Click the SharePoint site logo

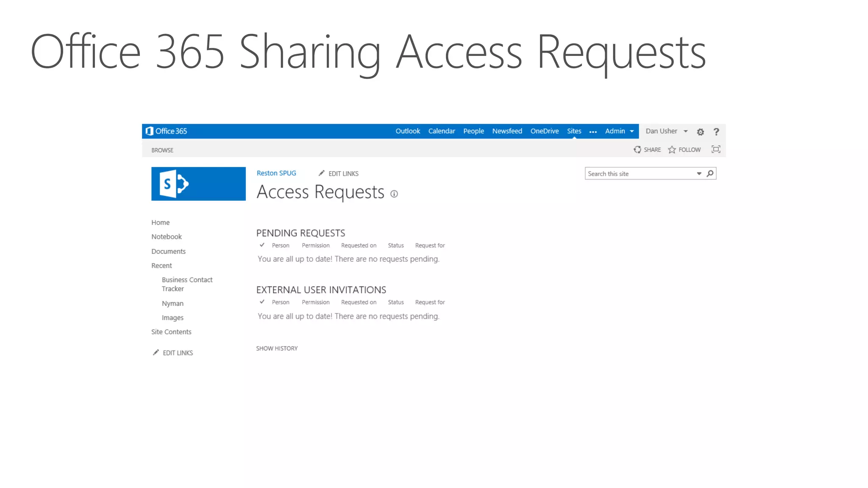pyautogui.click(x=198, y=184)
